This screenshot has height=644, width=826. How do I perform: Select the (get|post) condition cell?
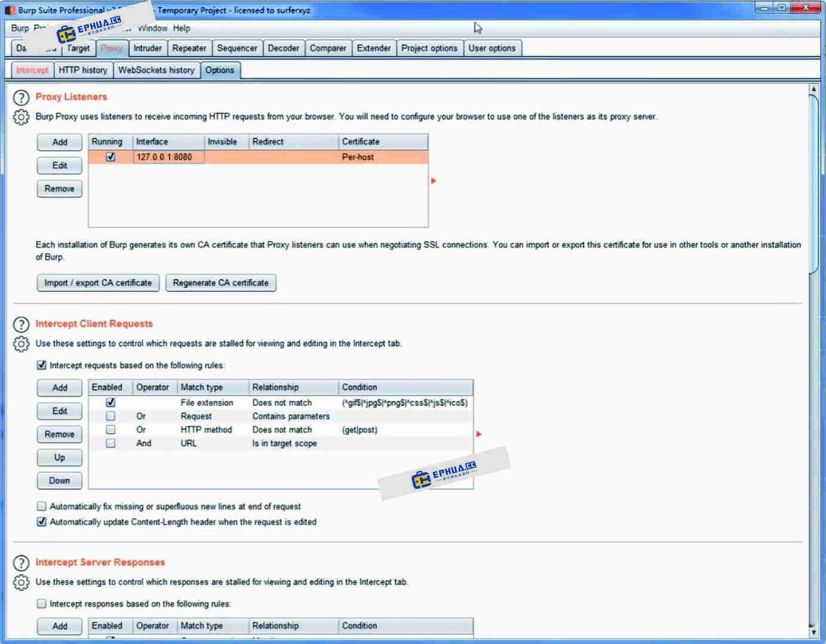406,430
